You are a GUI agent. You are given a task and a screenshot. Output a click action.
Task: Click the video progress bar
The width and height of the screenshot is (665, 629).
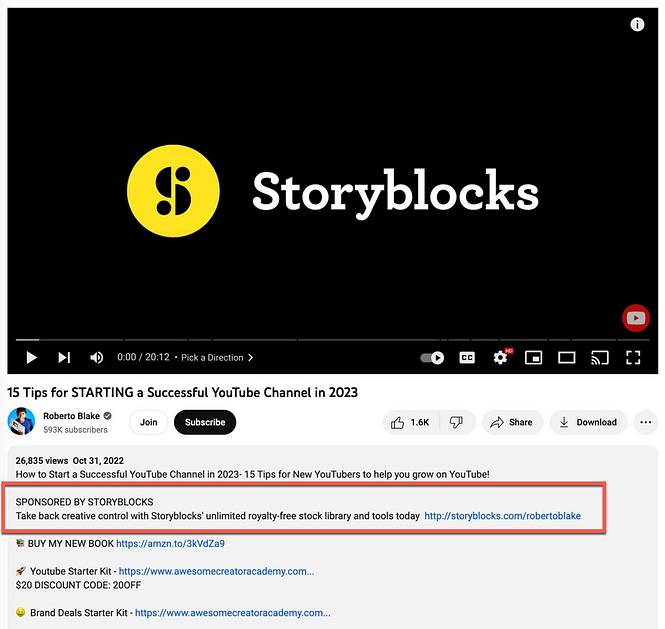[332, 340]
